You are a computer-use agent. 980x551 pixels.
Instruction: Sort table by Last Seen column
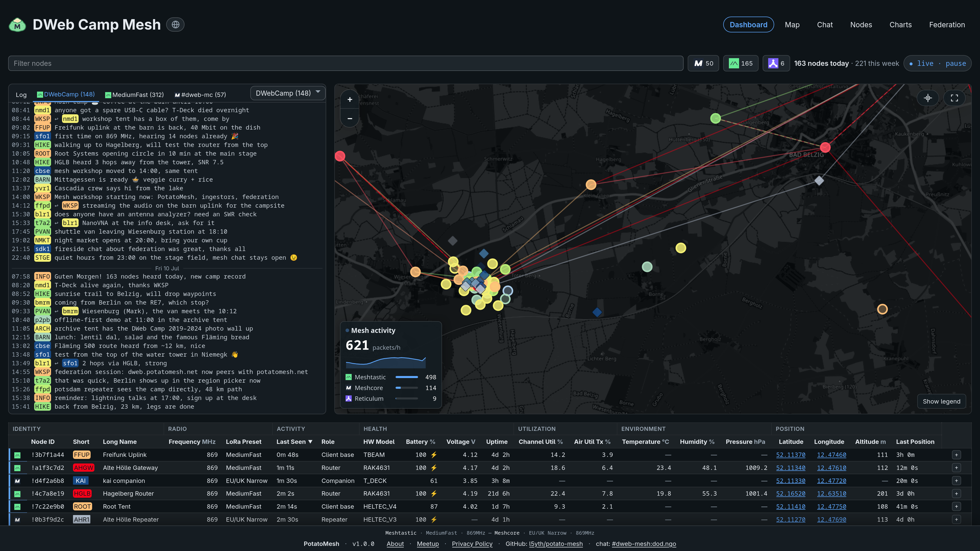point(295,442)
